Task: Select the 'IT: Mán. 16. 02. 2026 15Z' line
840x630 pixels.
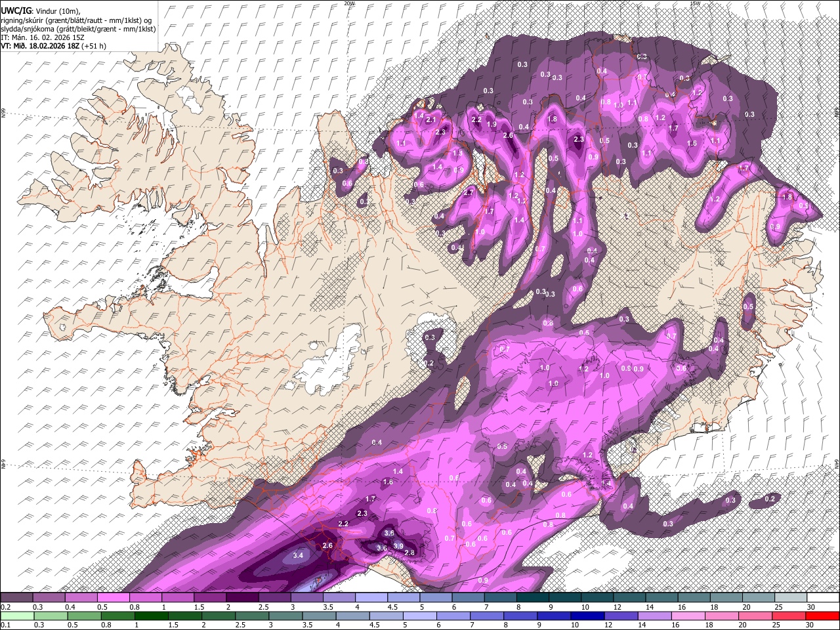Action: [43, 37]
